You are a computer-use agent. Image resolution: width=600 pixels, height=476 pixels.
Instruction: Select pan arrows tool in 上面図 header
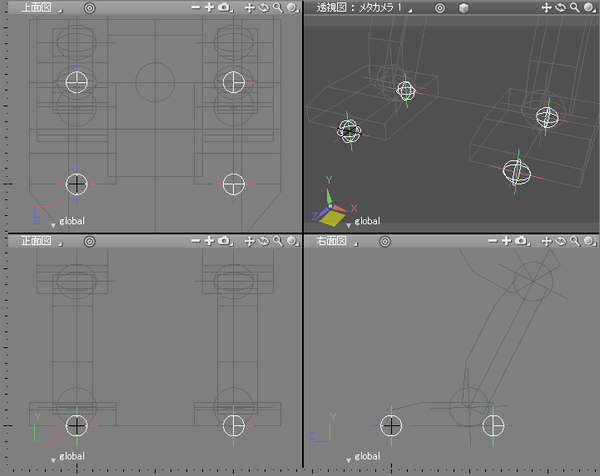coord(249,8)
